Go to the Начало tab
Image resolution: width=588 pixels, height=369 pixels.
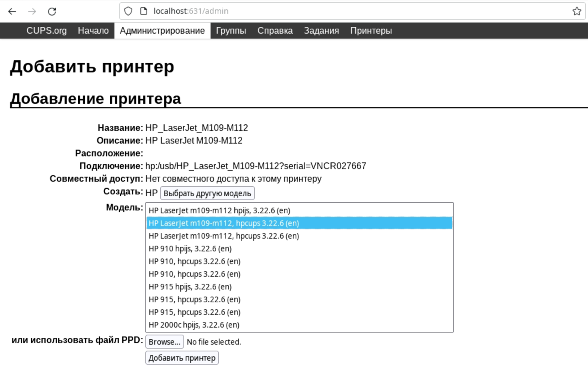click(x=93, y=31)
